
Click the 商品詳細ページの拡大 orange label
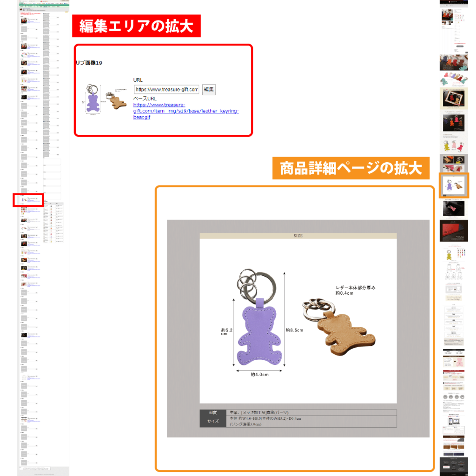pyautogui.click(x=351, y=168)
